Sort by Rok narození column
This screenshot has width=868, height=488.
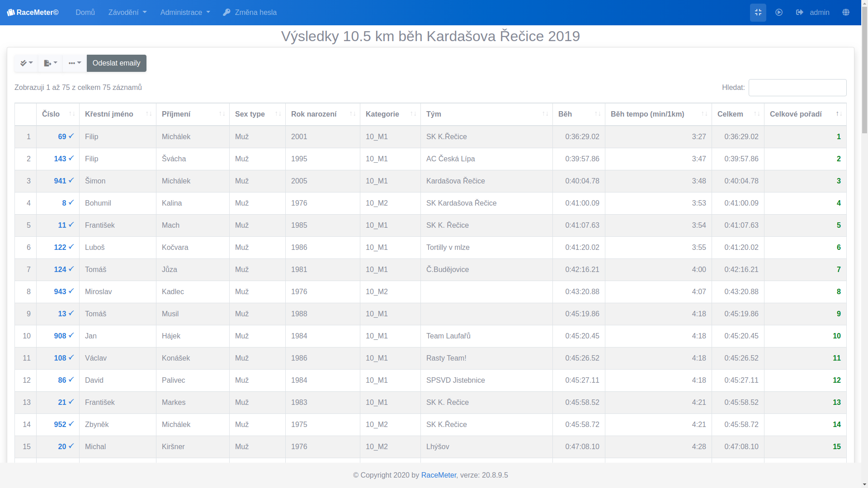pos(323,114)
